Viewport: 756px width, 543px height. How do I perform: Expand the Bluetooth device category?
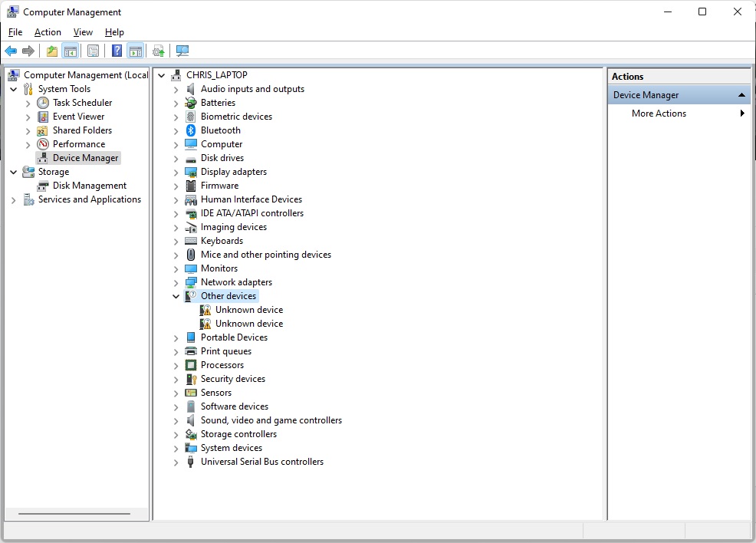point(176,130)
